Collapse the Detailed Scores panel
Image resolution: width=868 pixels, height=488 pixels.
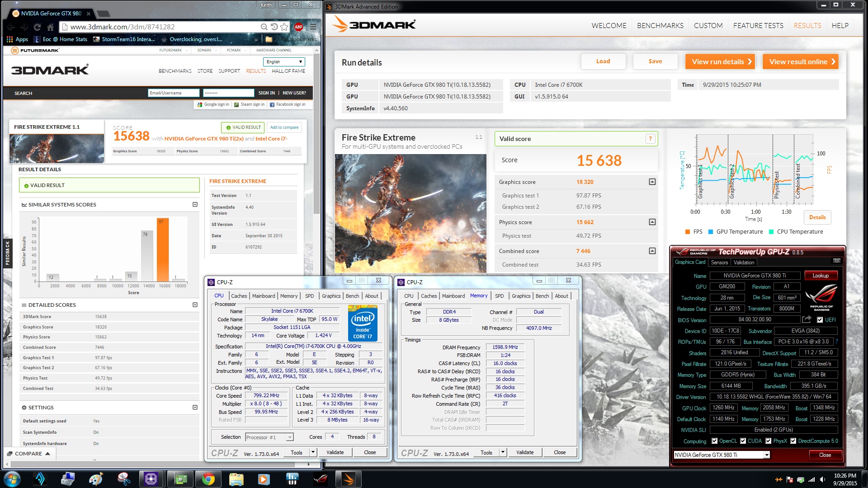195,305
